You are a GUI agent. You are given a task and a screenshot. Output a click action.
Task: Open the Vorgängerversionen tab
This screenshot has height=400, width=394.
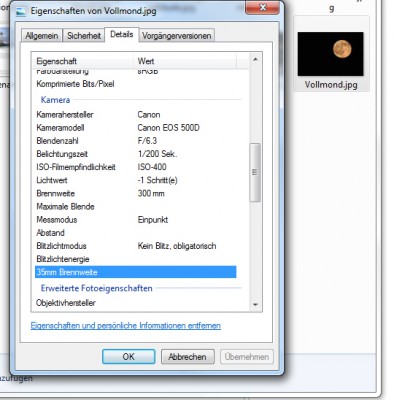(x=177, y=35)
